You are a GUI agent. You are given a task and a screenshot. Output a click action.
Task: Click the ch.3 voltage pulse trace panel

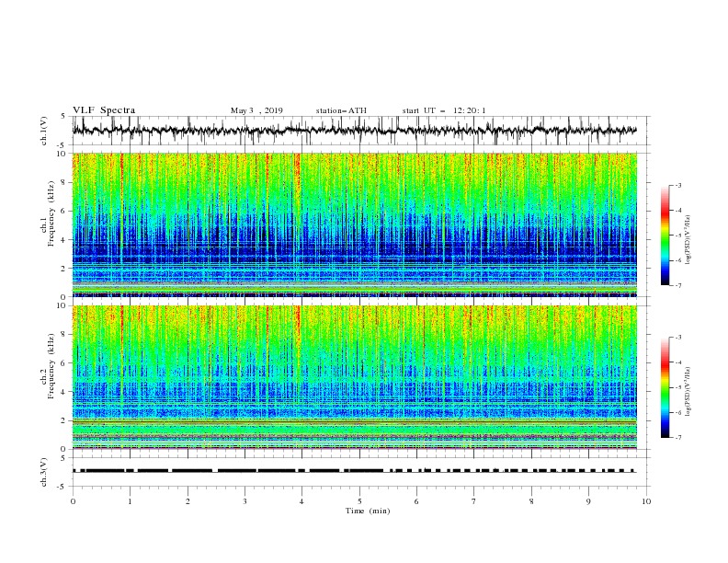pos(360,472)
